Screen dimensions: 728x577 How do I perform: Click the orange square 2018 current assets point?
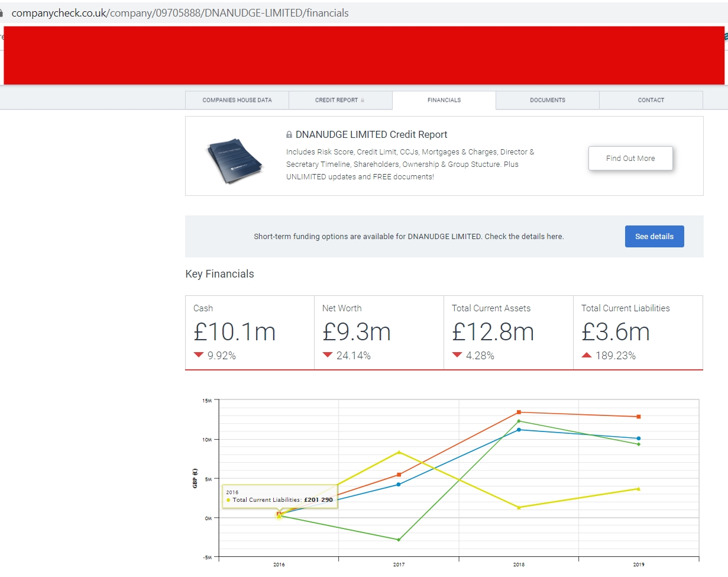coord(519,412)
